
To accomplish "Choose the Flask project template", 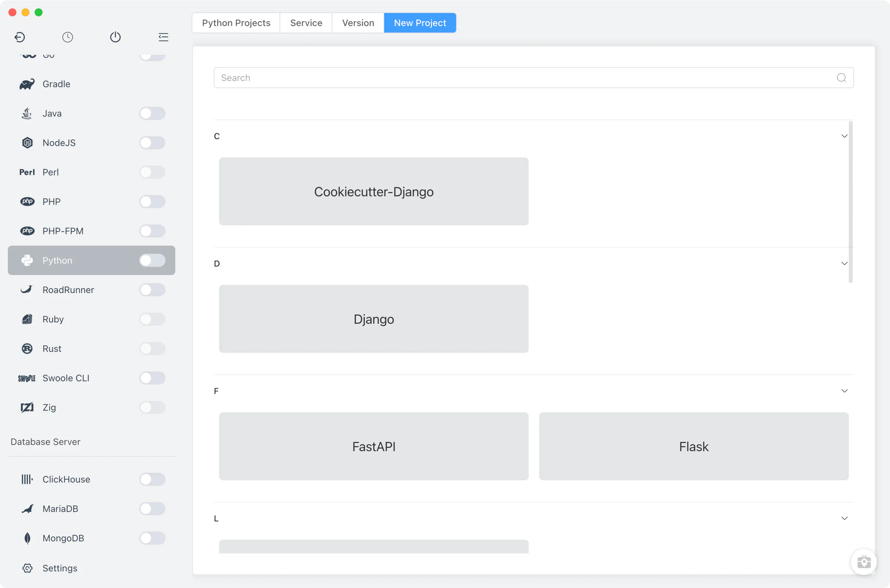I will click(x=694, y=446).
